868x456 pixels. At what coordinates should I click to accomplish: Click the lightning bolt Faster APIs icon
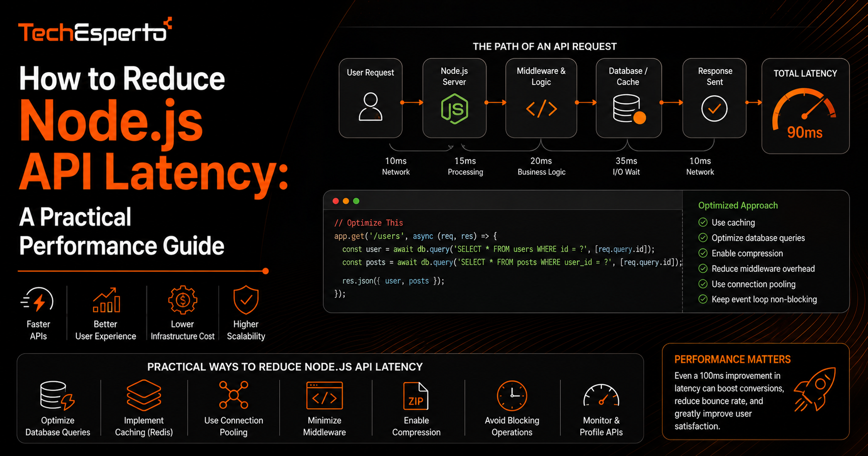click(x=38, y=300)
